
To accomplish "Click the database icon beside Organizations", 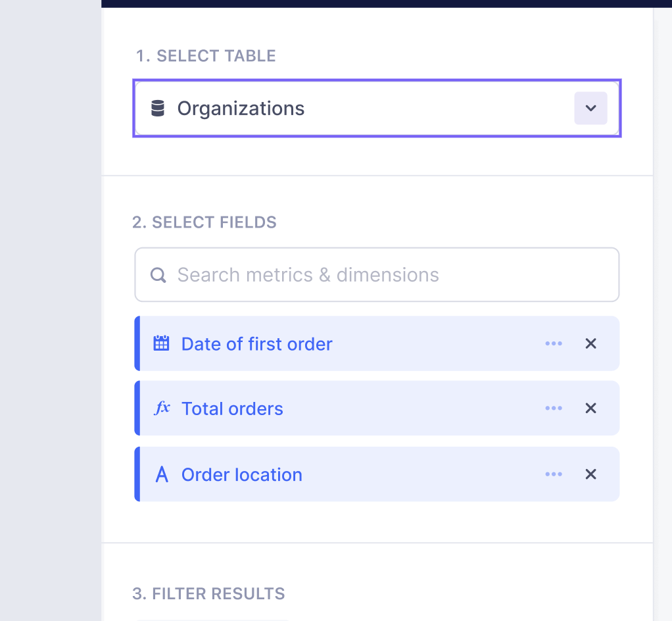I will [x=157, y=108].
